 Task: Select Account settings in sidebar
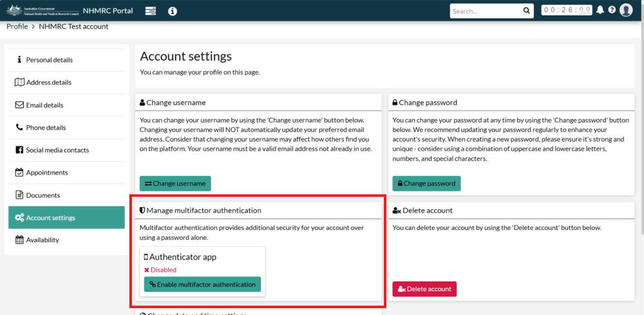pos(66,218)
